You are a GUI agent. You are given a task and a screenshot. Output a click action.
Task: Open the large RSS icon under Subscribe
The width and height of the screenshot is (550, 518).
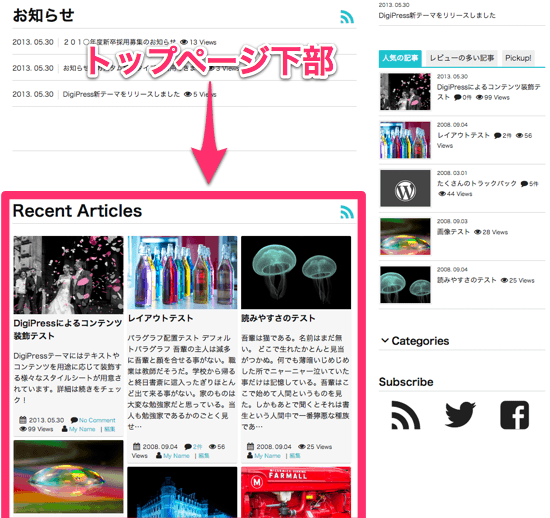click(405, 415)
